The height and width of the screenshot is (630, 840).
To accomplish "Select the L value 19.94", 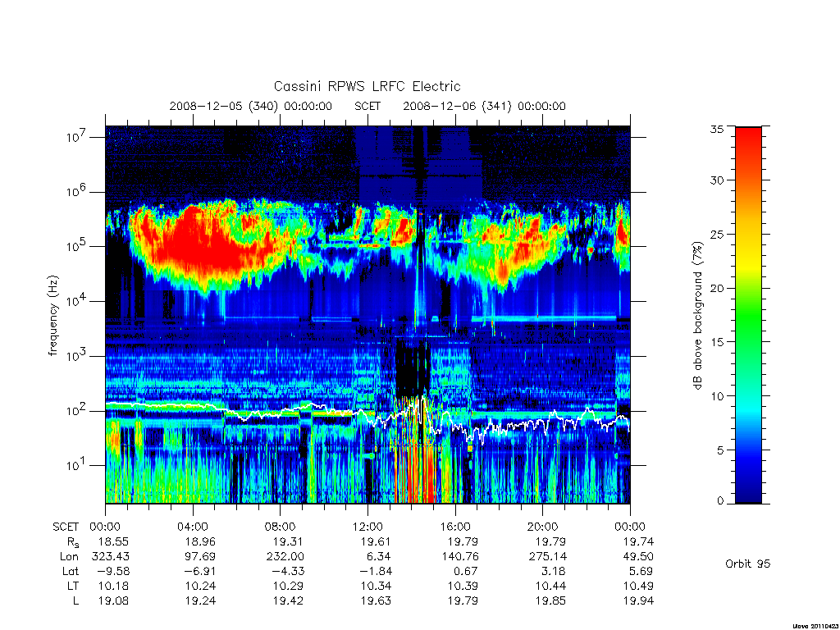I will coord(638,601).
